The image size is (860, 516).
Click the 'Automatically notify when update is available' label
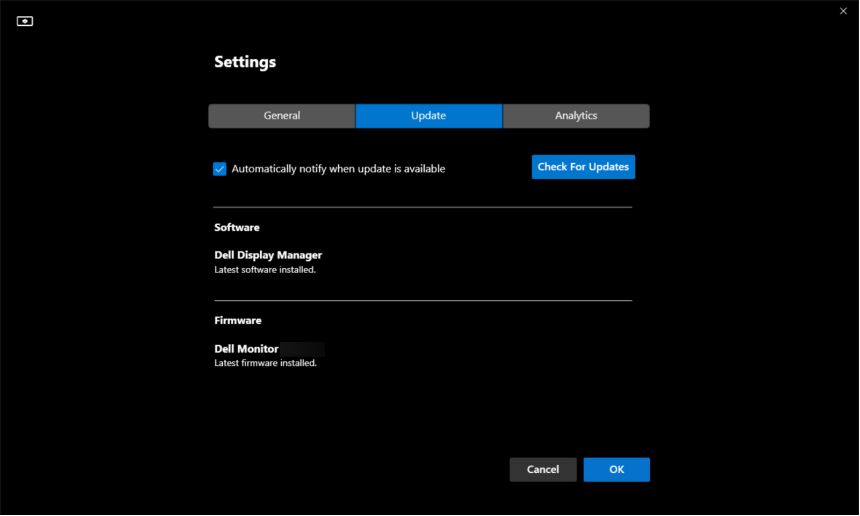click(x=338, y=169)
